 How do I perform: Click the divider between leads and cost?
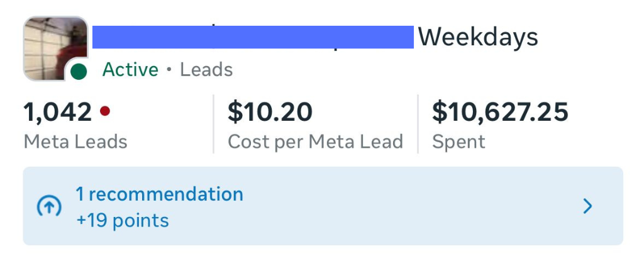click(214, 124)
